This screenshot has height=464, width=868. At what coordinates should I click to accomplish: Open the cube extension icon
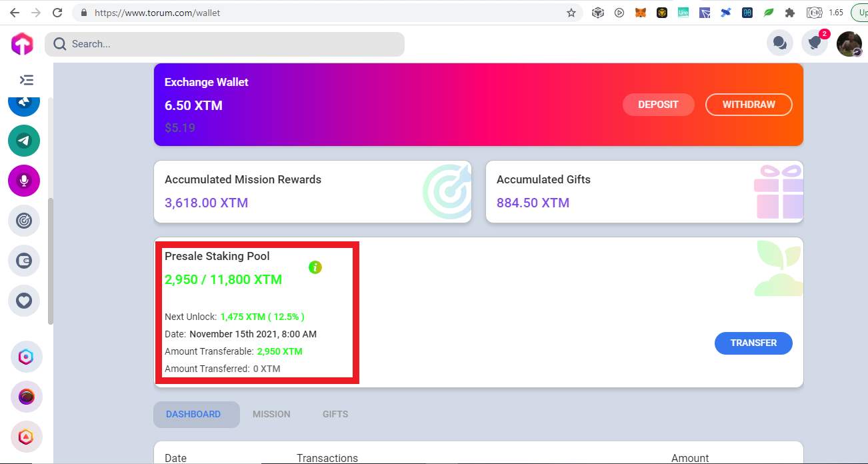tap(598, 13)
